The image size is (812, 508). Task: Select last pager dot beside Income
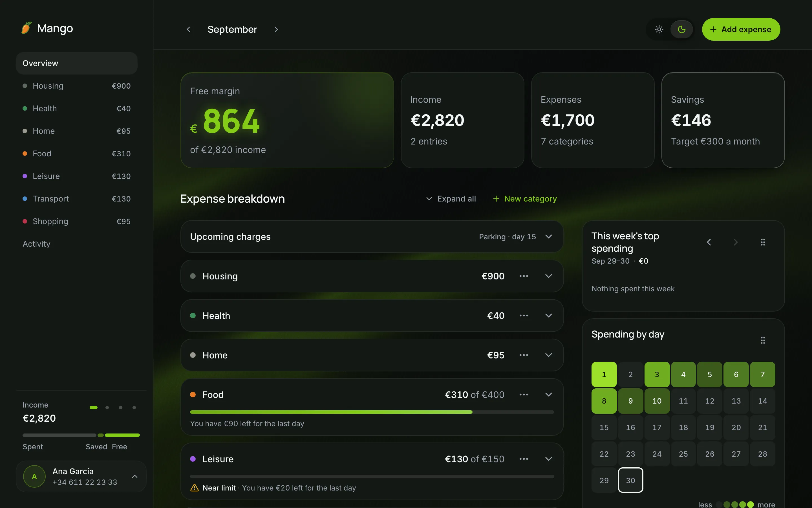click(x=134, y=408)
